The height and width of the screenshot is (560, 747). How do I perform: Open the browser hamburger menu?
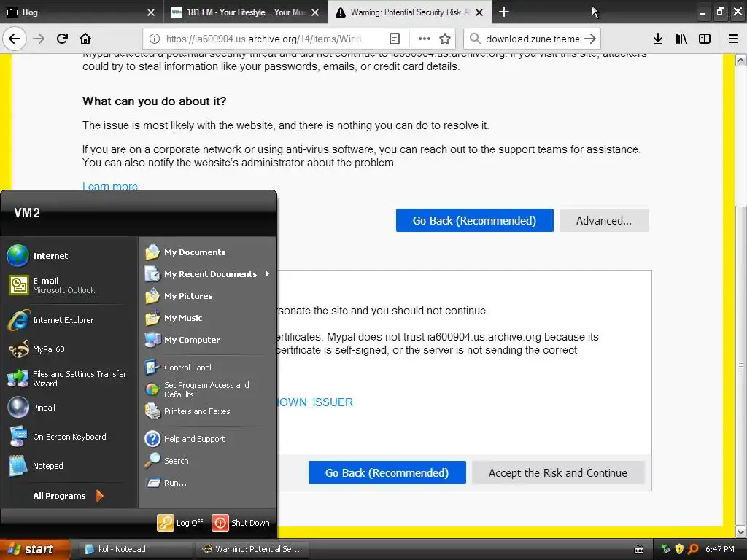coord(733,39)
